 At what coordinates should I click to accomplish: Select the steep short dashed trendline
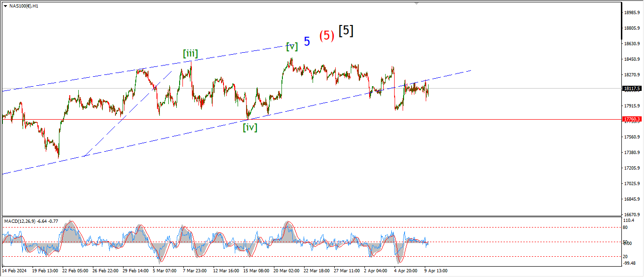coord(127,113)
